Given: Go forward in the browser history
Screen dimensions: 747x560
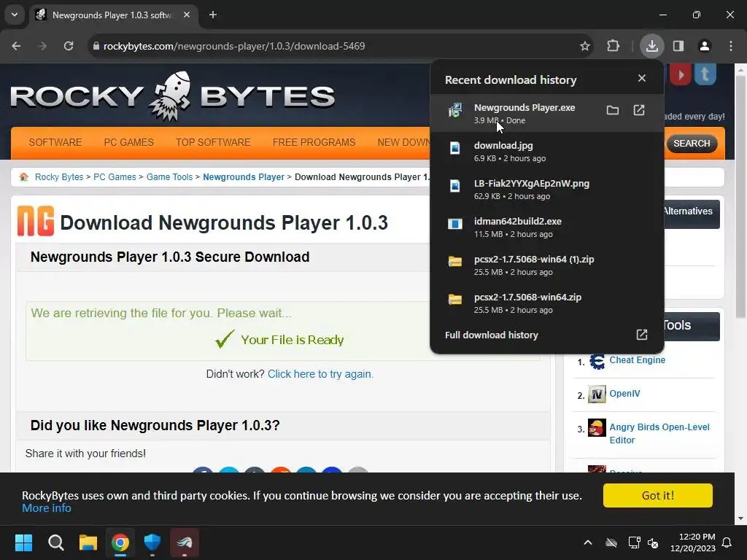Looking at the screenshot, I should click(42, 46).
